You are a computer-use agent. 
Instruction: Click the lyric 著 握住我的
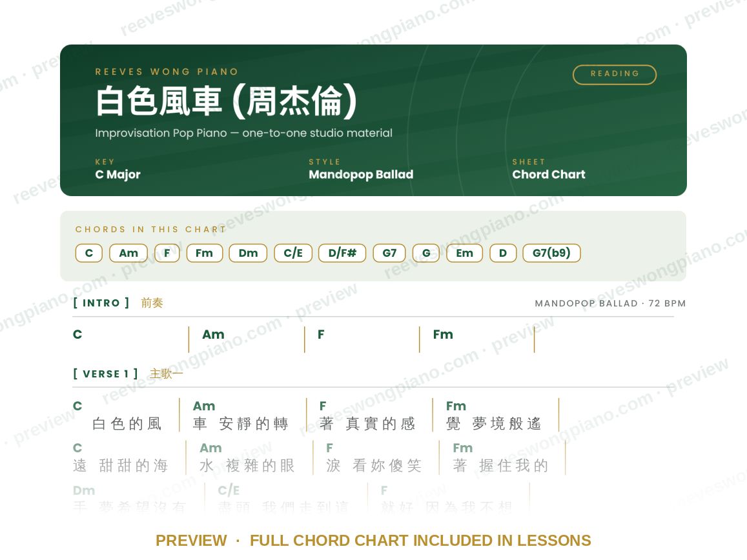(500, 465)
